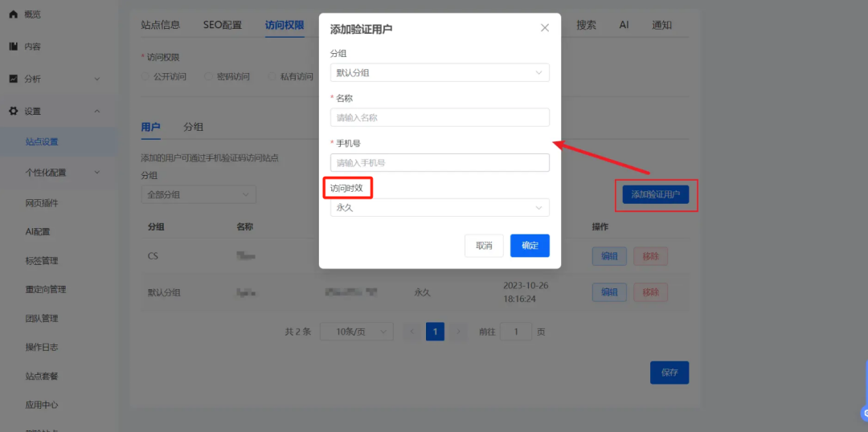Click 移除 for CS row
This screenshot has height=432, width=868.
pyautogui.click(x=650, y=256)
